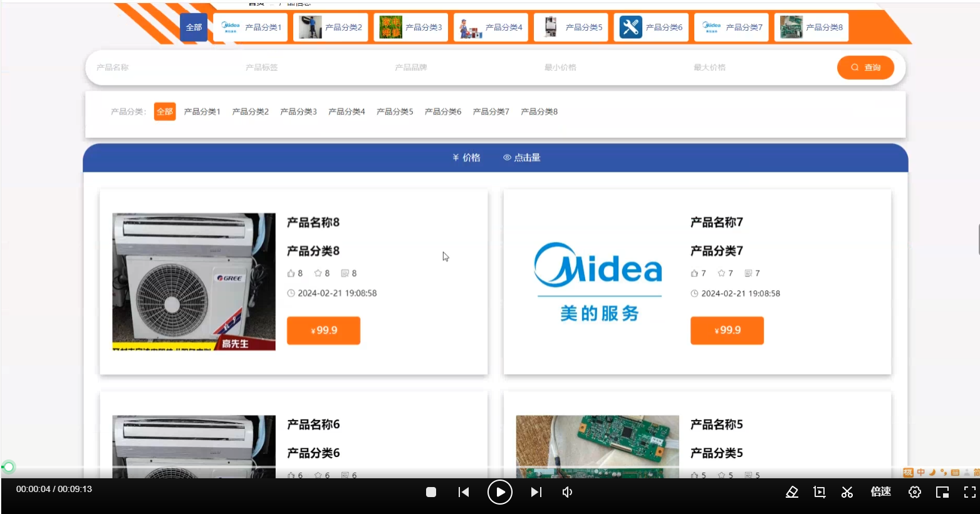Click the video progress bar handle

coord(8,467)
